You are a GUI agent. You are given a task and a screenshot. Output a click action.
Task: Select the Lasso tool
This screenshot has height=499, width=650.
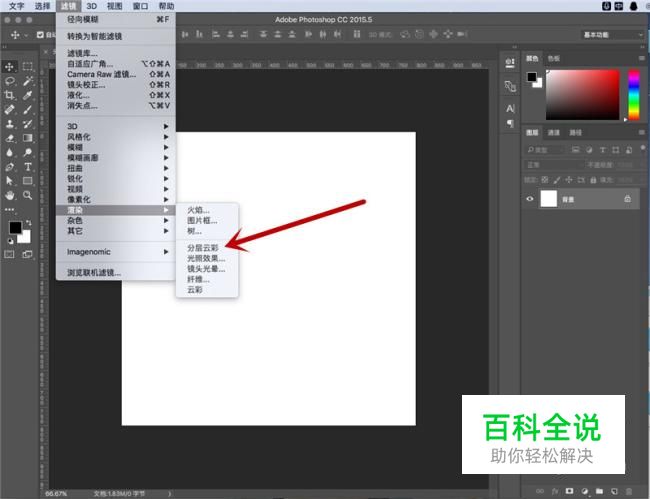click(10, 81)
